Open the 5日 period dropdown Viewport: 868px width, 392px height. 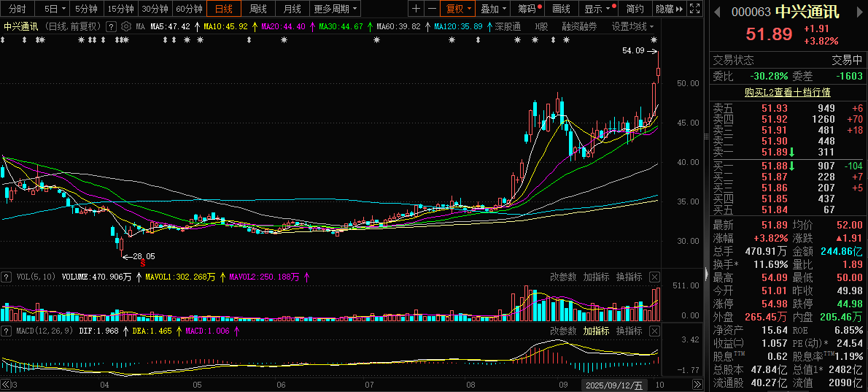pos(55,8)
